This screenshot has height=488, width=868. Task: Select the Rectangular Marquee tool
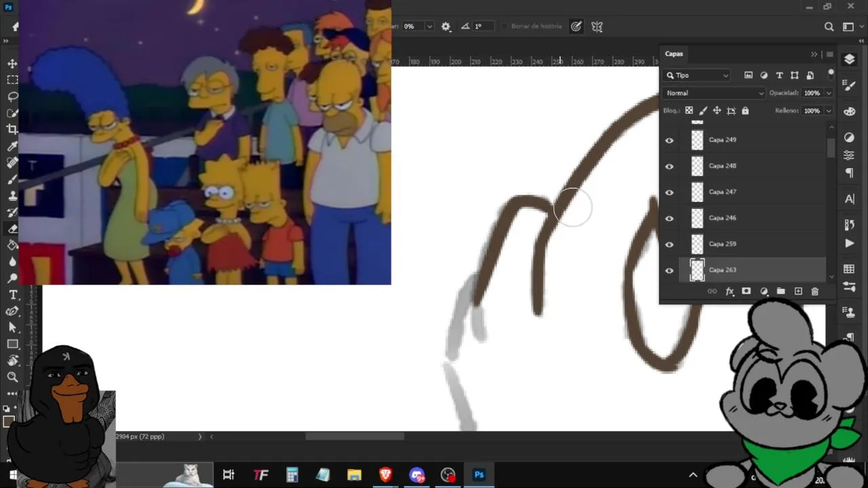12,79
